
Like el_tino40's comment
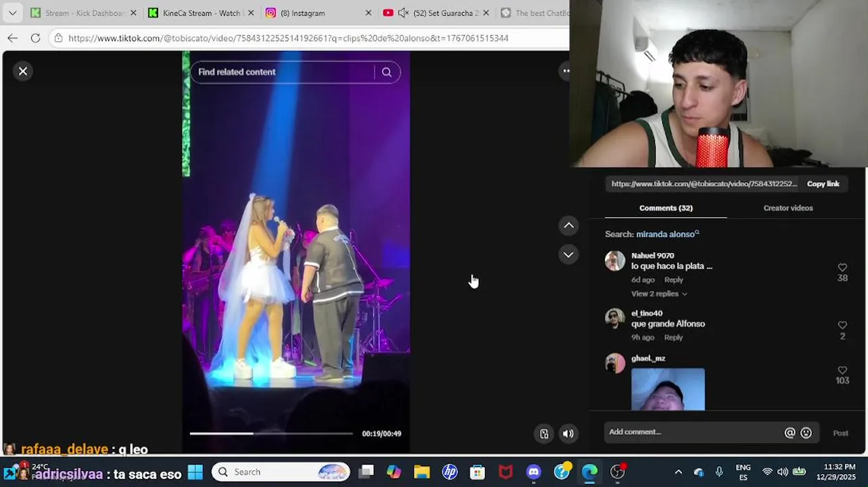click(842, 325)
